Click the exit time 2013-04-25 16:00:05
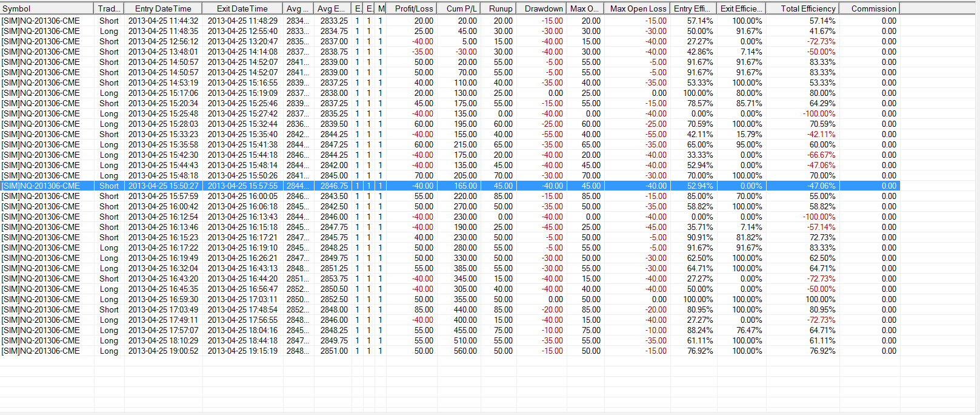 (242, 196)
